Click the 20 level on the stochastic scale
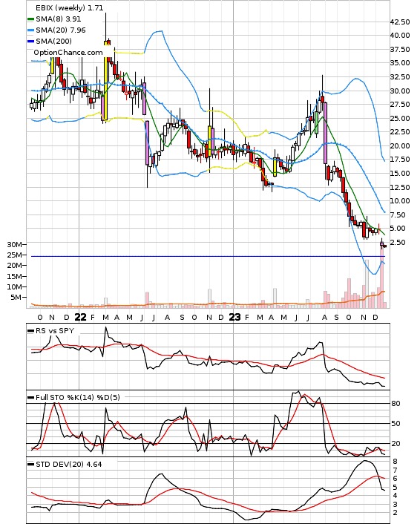Image resolution: width=420 pixels, height=524 pixels. 396,443
